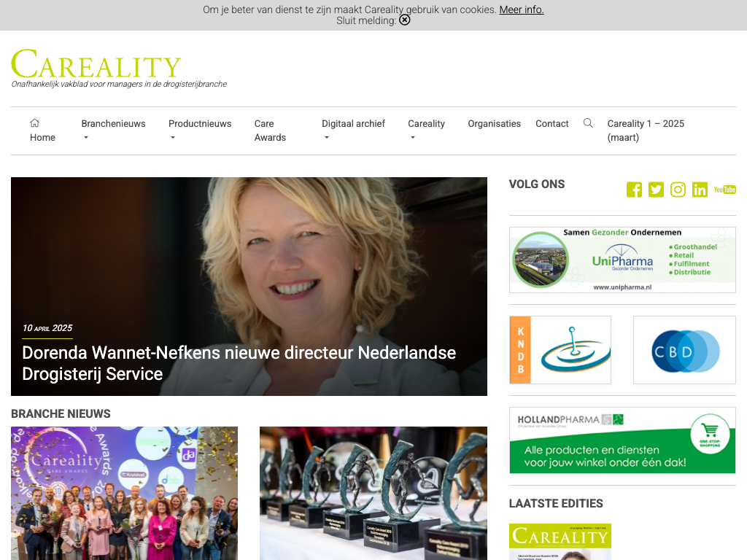Screen dimensions: 747x560
Task: Expand the Careality menu dropdown
Action: click(426, 131)
